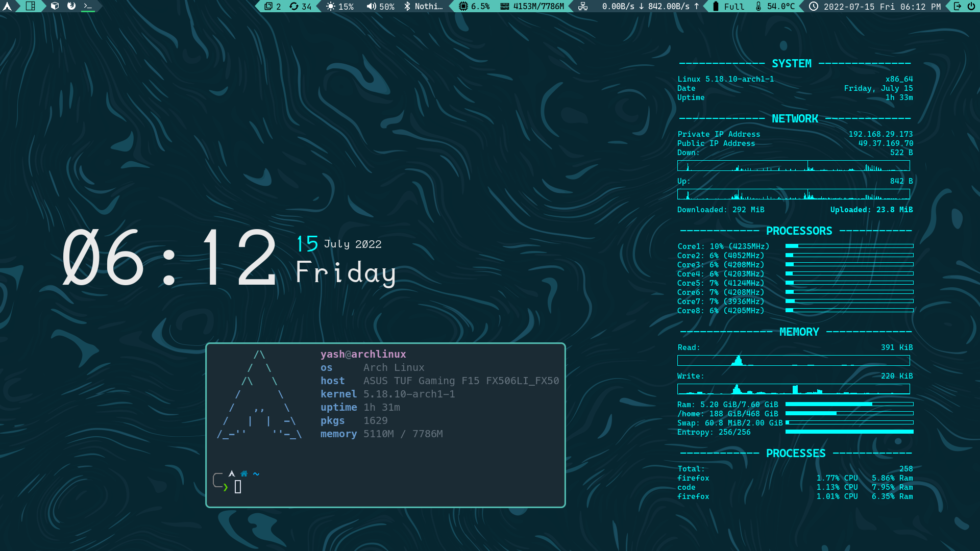Mute volume via the 50% speaker module
Viewport: 980px width, 551px height.
pos(380,6)
